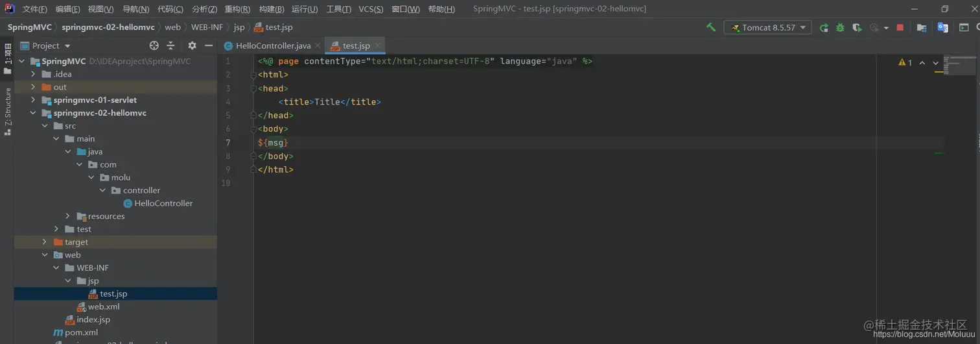Click the warning count indicator in editor
This screenshot has width=980, height=344.
point(905,62)
